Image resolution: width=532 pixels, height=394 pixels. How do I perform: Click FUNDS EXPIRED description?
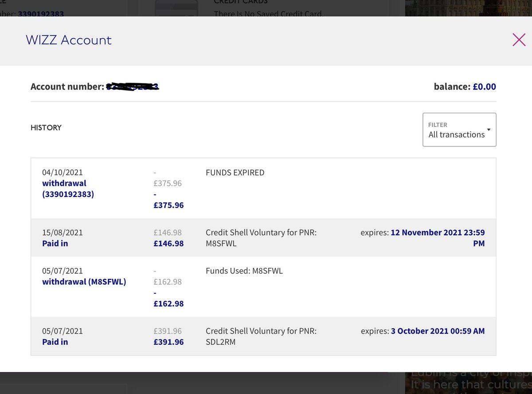[235, 172]
